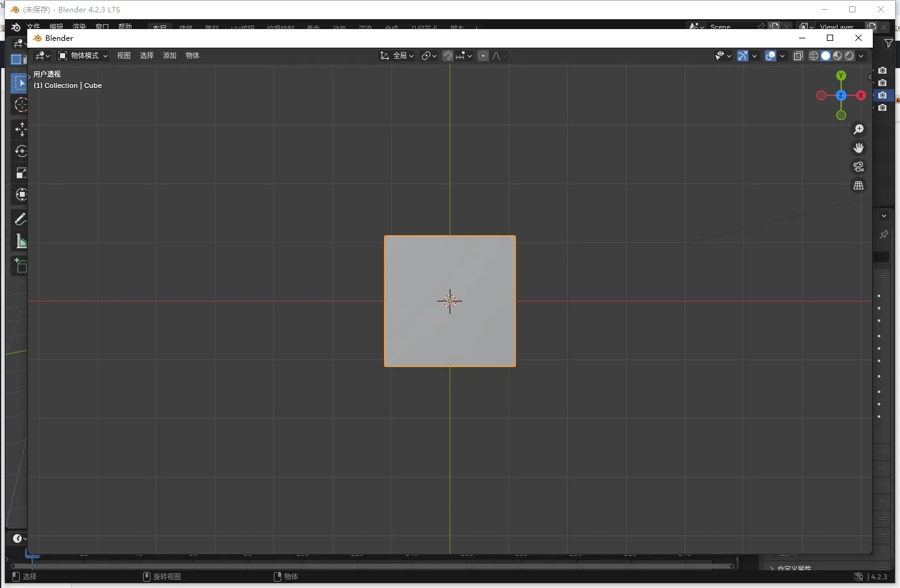Click the outliner filter funnel icon
The width and height of the screenshot is (900, 588).
889,43
